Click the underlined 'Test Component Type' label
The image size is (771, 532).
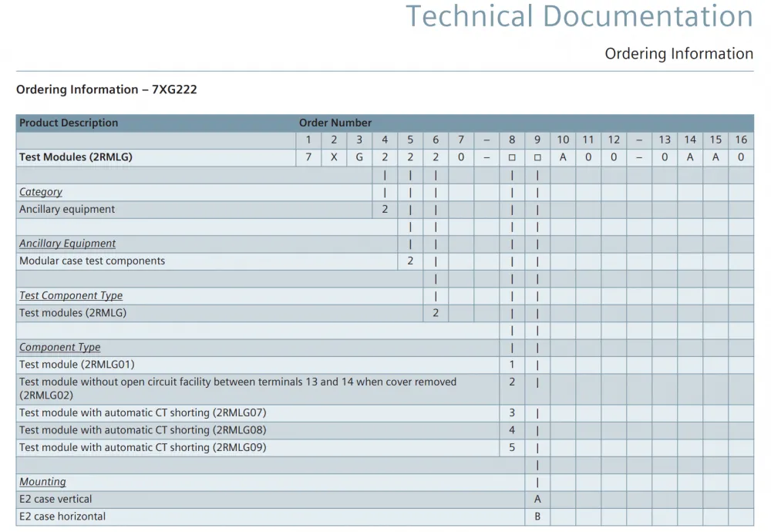click(x=71, y=295)
